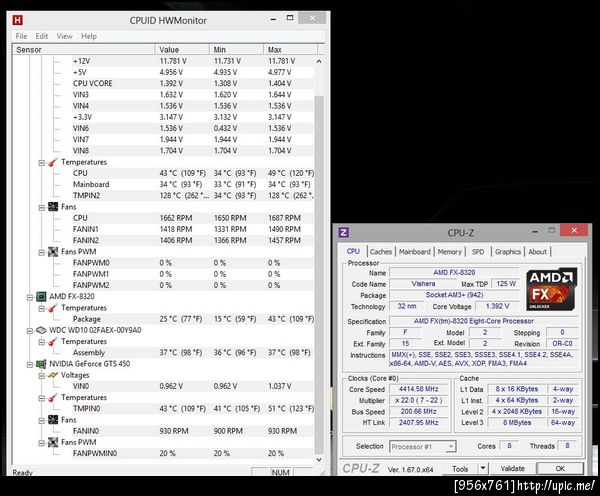
Task: Click the Value column header
Action: coord(182,50)
